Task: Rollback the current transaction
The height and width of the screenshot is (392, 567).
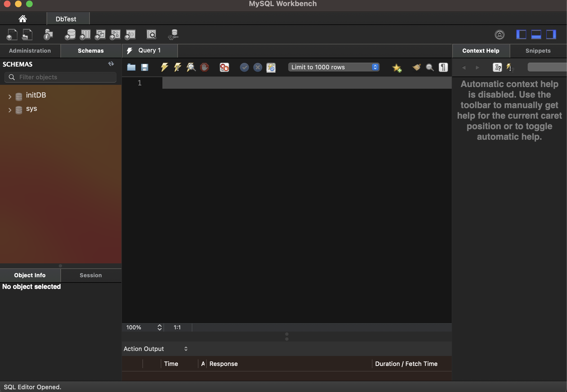Action: 257,67
